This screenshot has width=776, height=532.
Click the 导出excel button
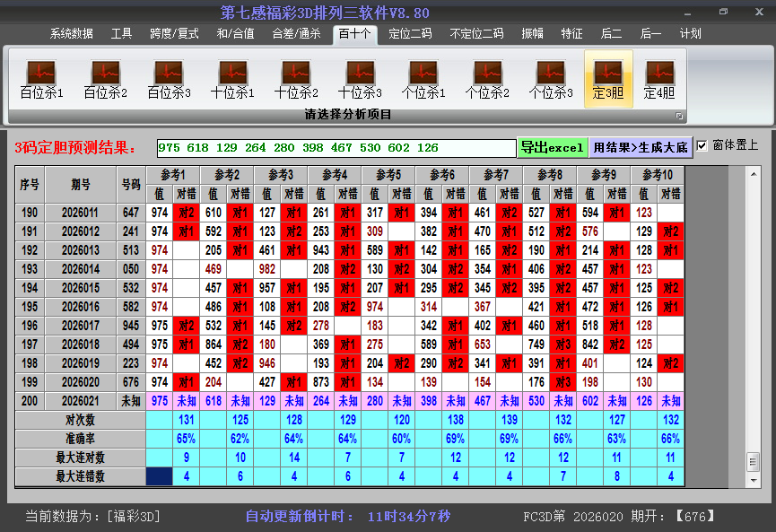552,147
